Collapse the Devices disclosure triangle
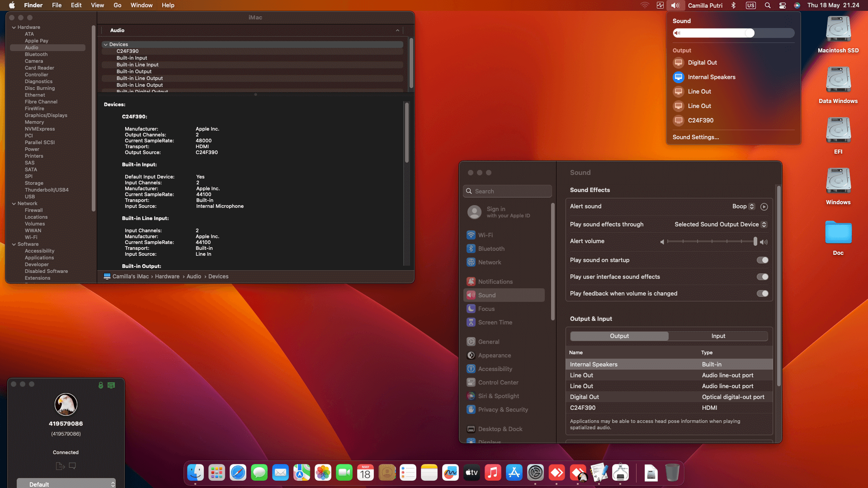The image size is (868, 488). [105, 44]
